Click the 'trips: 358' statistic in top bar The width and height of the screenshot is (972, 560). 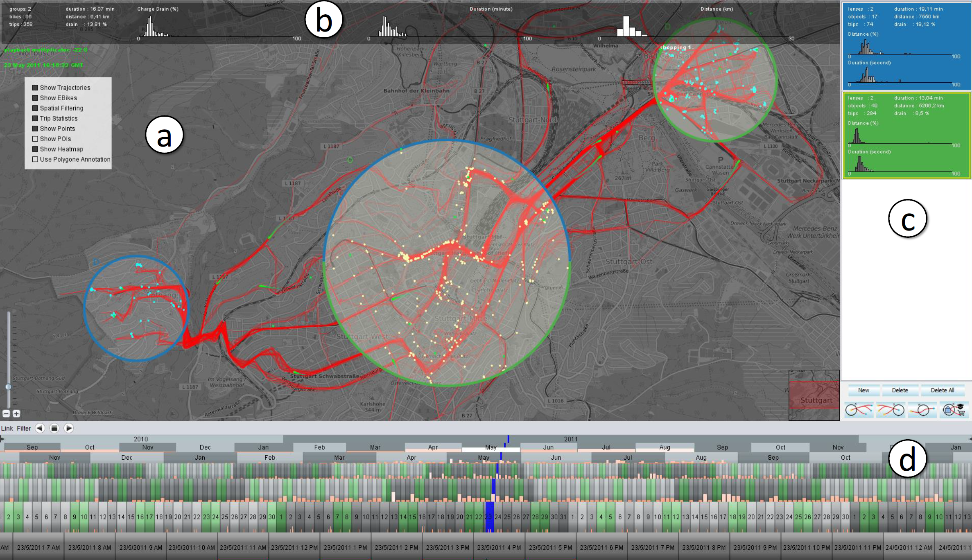click(x=21, y=24)
